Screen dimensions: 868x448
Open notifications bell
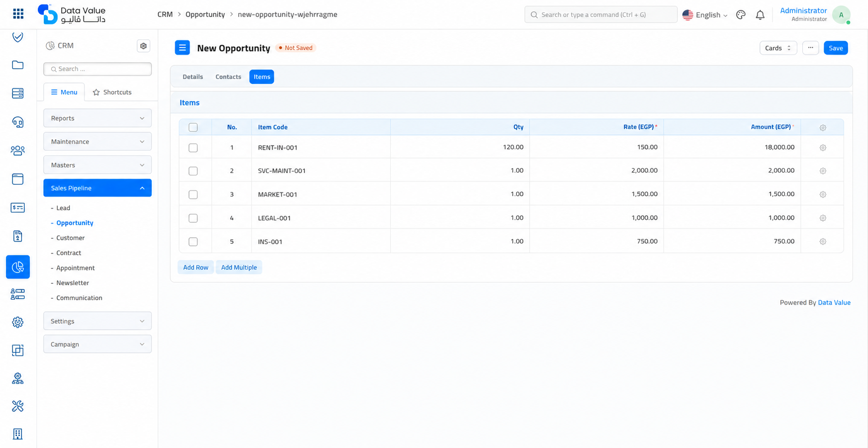click(760, 15)
